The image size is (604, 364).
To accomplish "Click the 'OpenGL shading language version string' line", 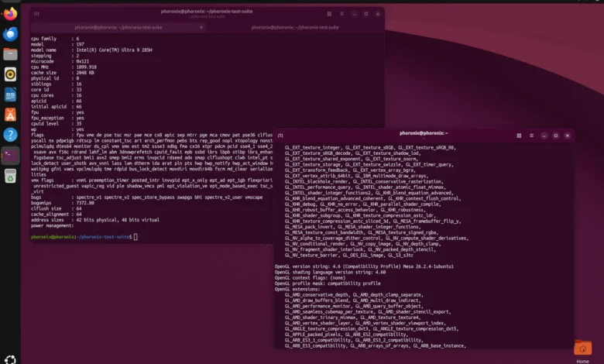I will 330,273.
